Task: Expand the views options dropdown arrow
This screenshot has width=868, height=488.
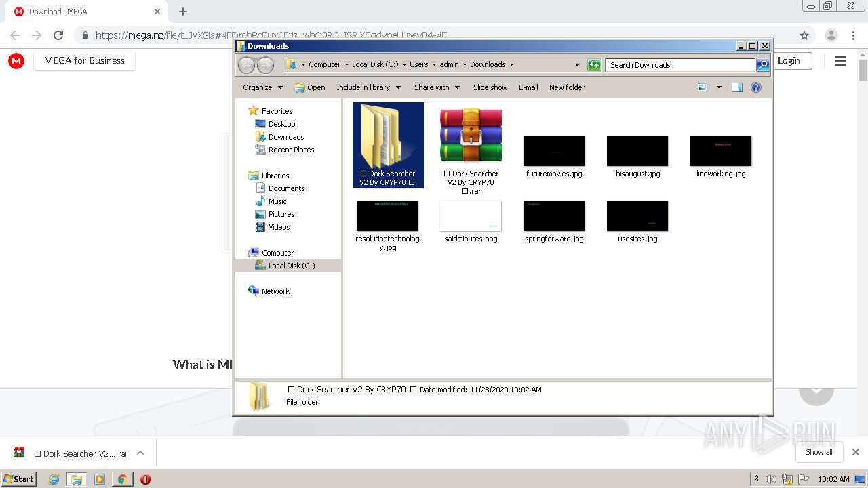Action: point(719,87)
